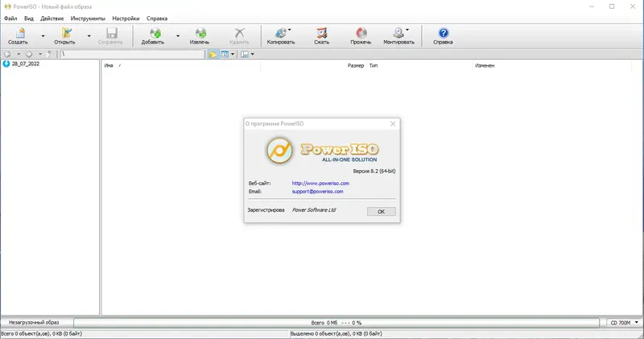Screen dimensions: 644x339
Task: Click the support@poweriso.com email link
Action: 317,192
